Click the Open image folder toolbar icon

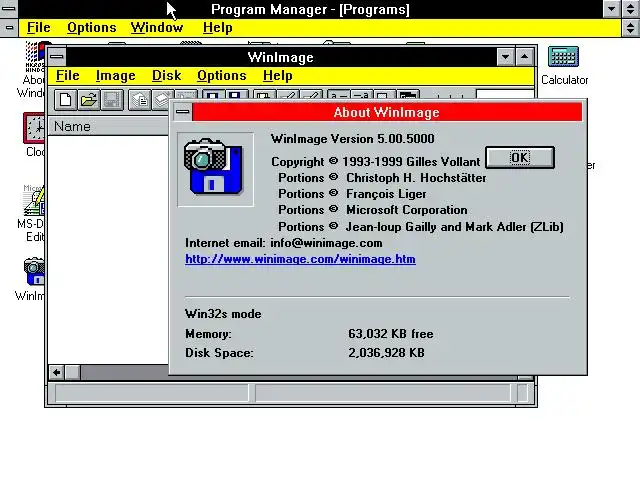(x=89, y=100)
